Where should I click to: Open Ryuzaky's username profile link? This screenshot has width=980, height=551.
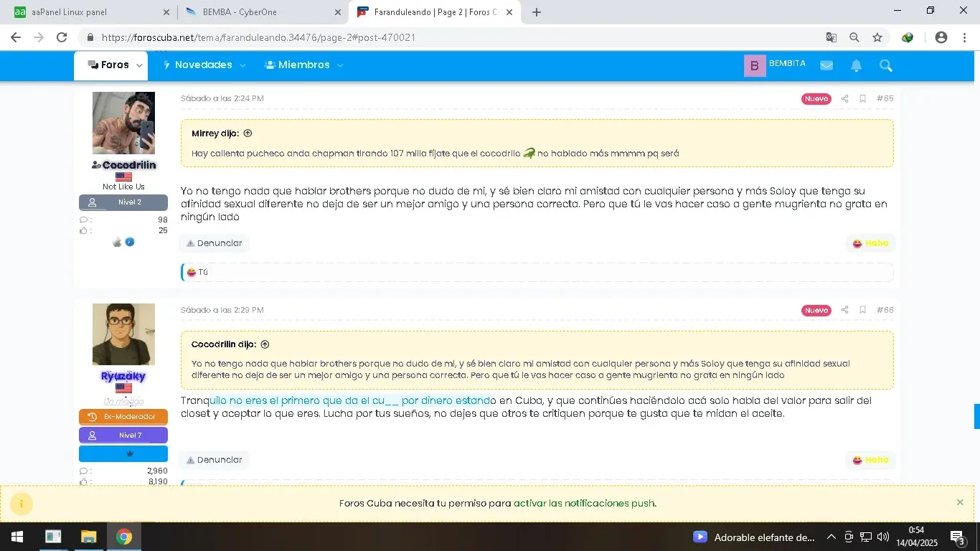pyautogui.click(x=123, y=376)
